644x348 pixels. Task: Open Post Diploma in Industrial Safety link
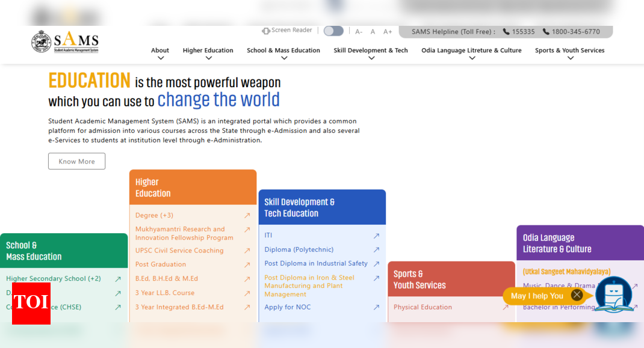tap(316, 263)
